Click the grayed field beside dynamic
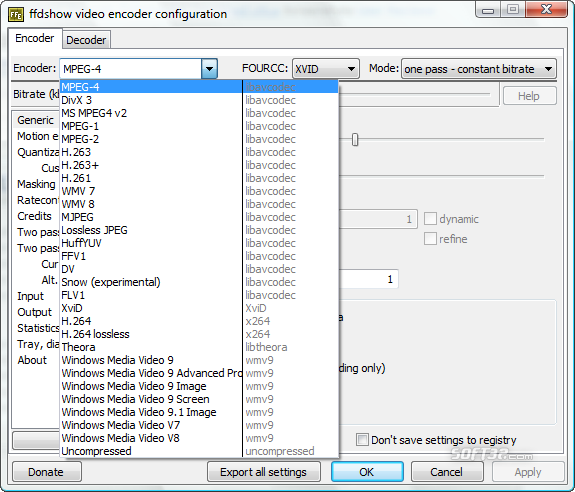The height and width of the screenshot is (492, 575). pos(378,219)
